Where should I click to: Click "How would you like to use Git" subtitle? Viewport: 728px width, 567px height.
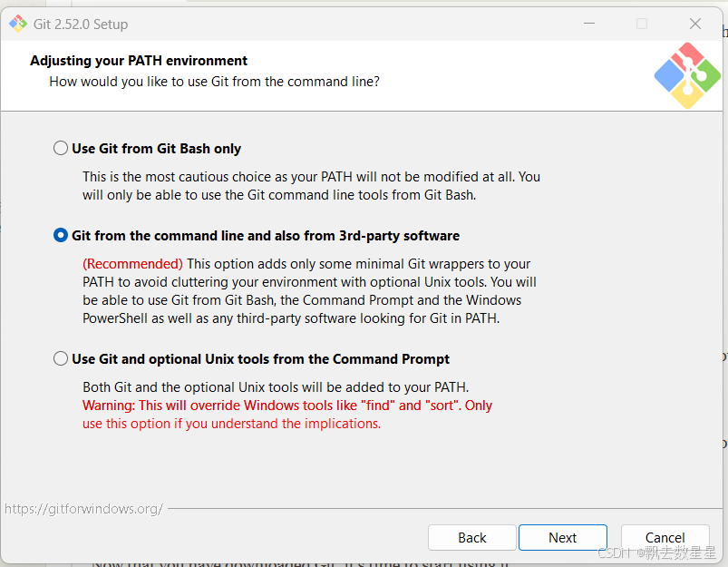pos(215,82)
